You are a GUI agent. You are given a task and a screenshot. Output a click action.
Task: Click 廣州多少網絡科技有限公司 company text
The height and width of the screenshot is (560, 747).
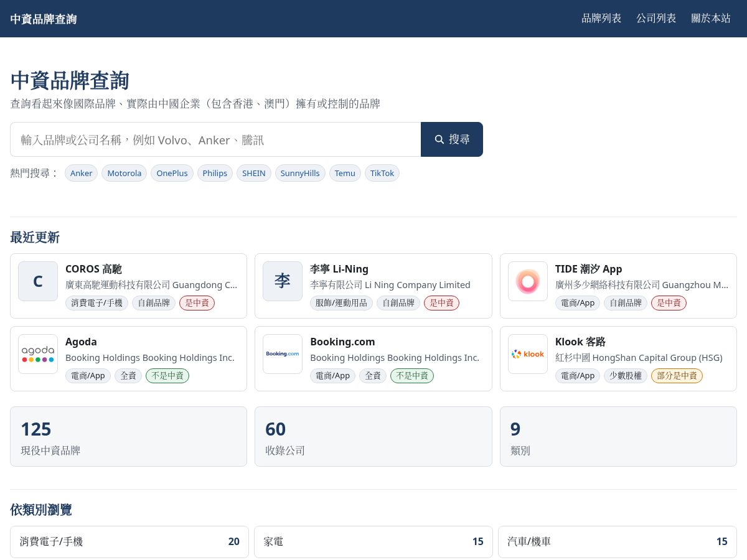pyautogui.click(x=642, y=285)
